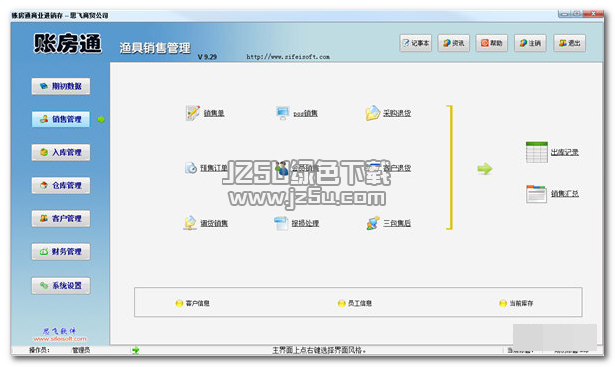This screenshot has height=367, width=615.
Task: Launch pos销售 via its monitor icon
Action: tap(282, 113)
